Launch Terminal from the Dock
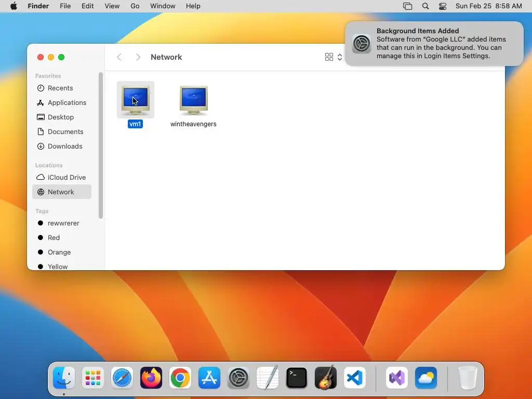Screen dimensions: 532x399 297,378
